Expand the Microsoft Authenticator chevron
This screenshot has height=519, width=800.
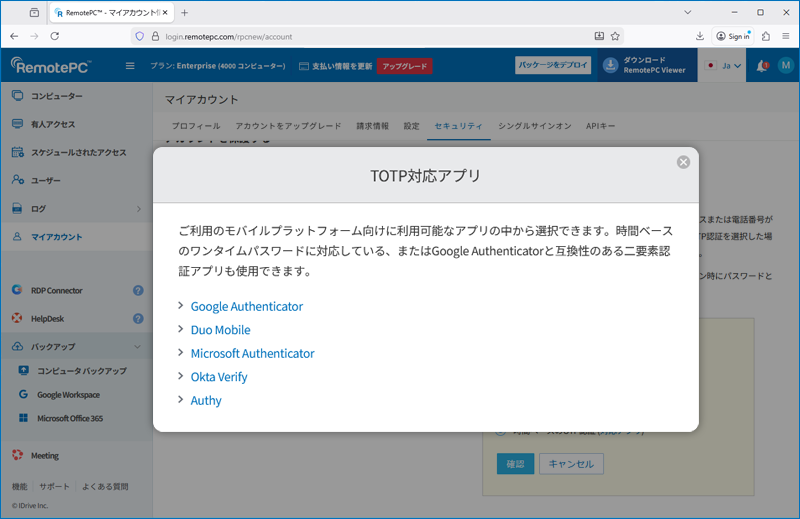[181, 352]
